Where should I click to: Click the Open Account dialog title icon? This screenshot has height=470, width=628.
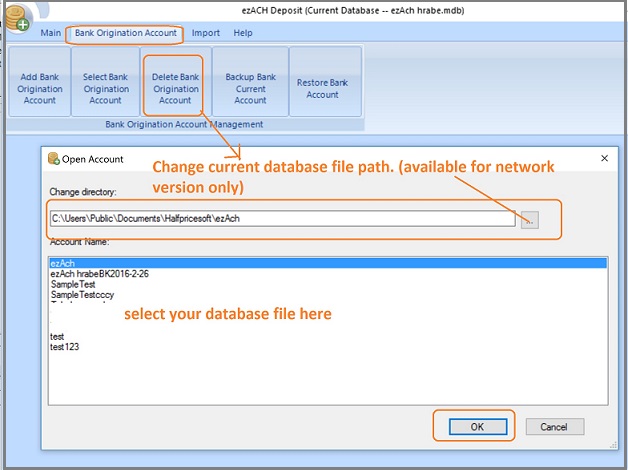click(x=53, y=159)
